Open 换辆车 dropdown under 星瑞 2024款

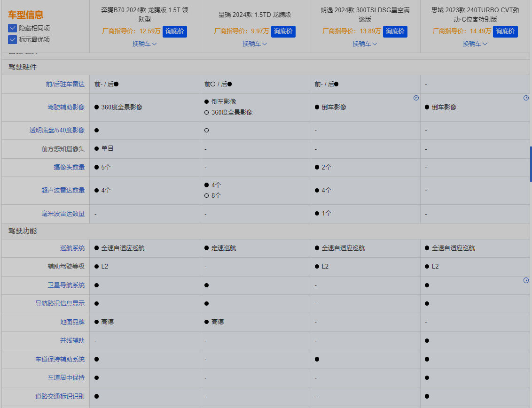tap(255, 44)
